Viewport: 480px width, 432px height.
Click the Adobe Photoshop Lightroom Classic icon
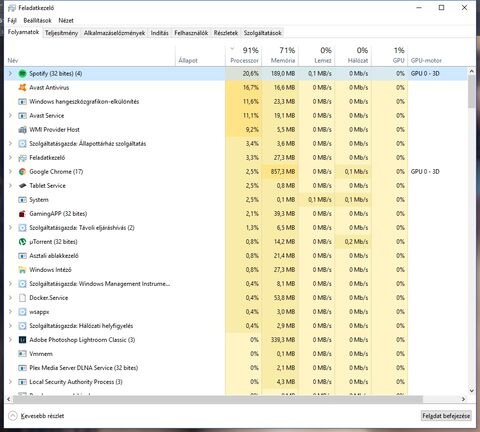[22, 339]
